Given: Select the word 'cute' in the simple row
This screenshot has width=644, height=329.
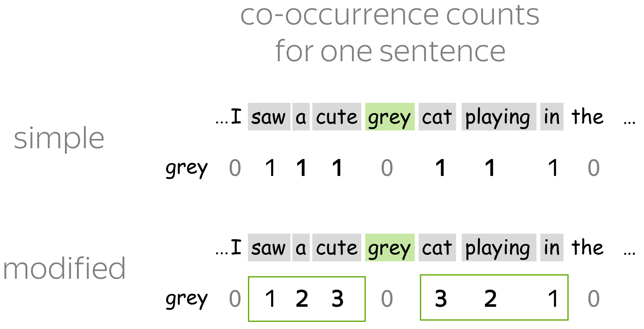Looking at the screenshot, I should (x=336, y=117).
